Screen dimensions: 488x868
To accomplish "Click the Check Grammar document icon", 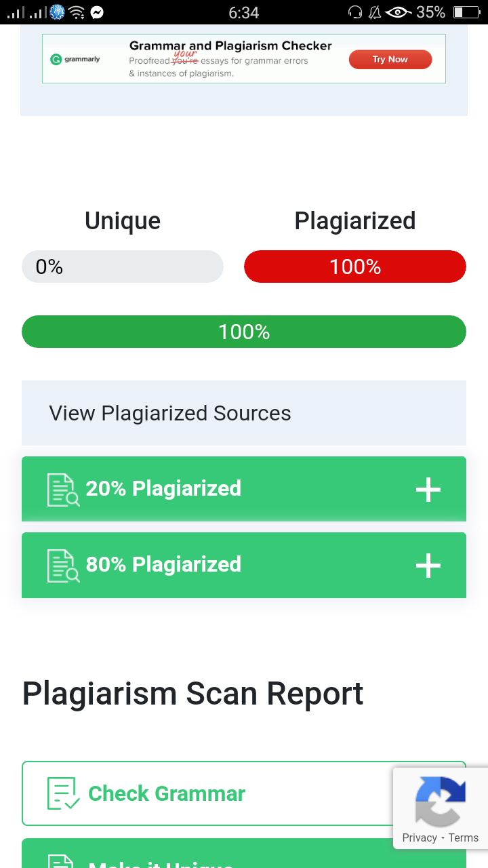I will pos(64,793).
